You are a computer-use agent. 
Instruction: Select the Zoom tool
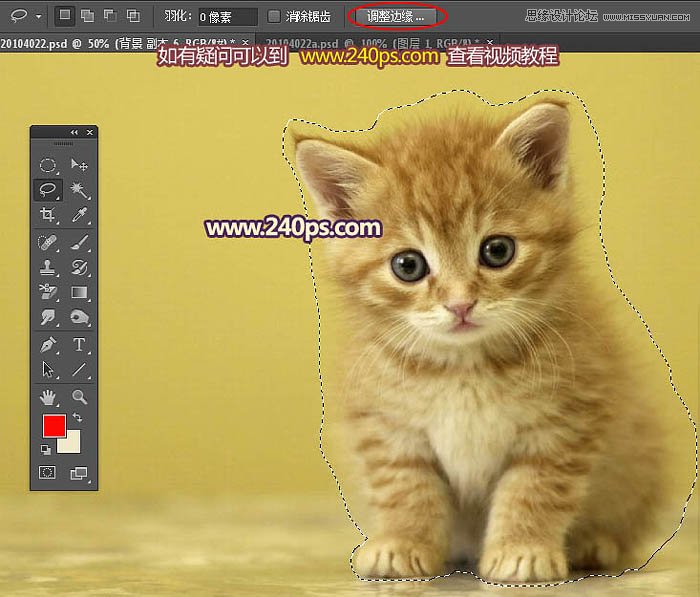click(x=79, y=397)
